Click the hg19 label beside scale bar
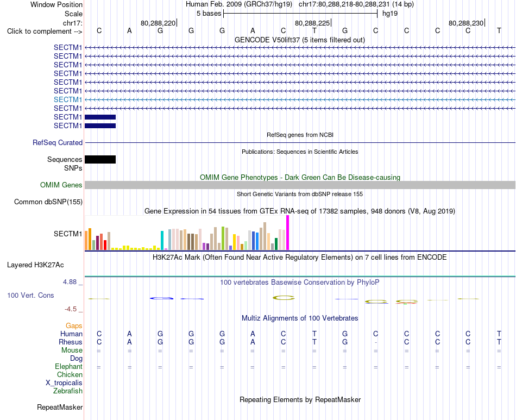516x420 pixels. click(x=389, y=14)
